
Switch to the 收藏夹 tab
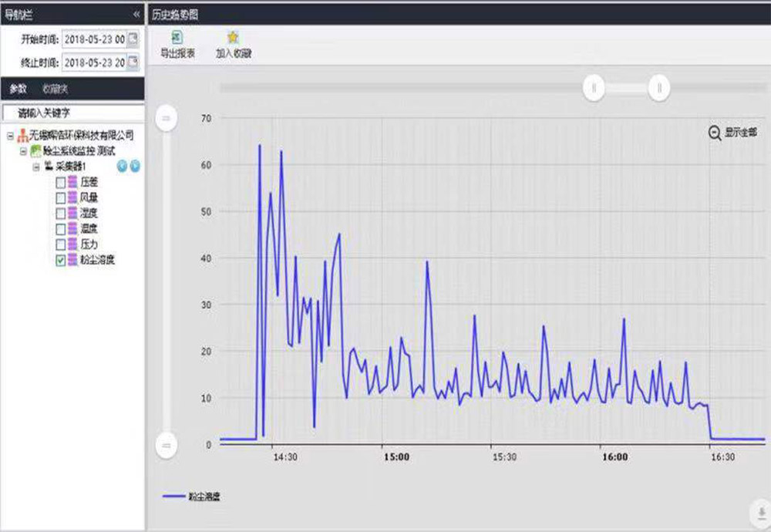[55, 89]
